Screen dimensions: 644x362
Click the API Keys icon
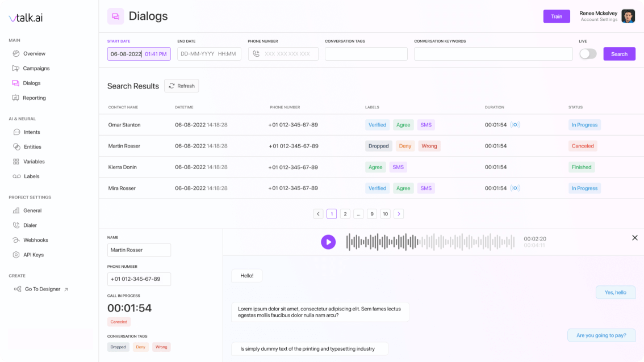click(16, 255)
